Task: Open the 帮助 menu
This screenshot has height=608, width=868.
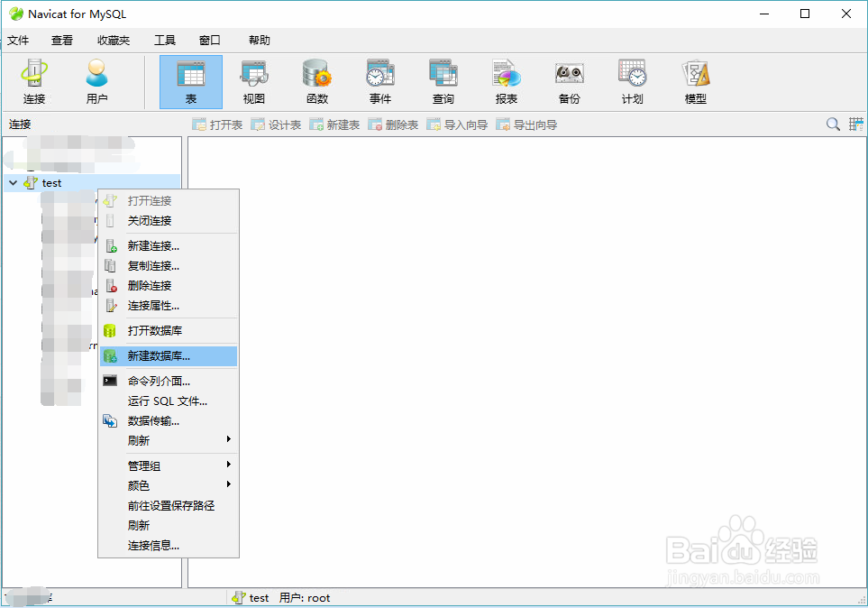Action: click(x=259, y=41)
